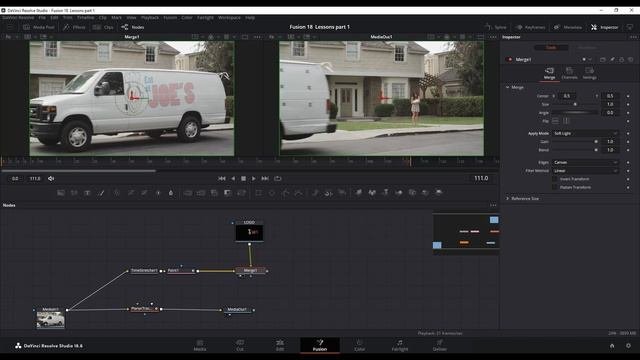Viewport: 640px width, 360px height.
Task: Click the Stop playback button
Action: [243, 178]
